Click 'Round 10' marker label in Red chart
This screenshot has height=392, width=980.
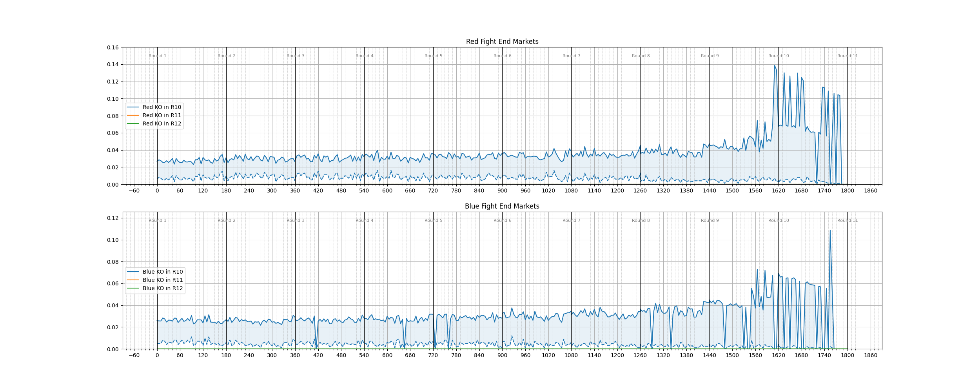pyautogui.click(x=779, y=56)
